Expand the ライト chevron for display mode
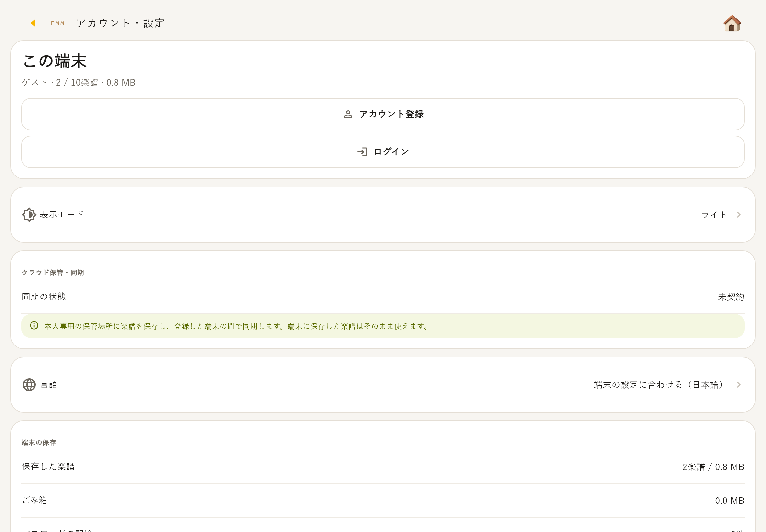The width and height of the screenshot is (766, 532). click(x=739, y=215)
